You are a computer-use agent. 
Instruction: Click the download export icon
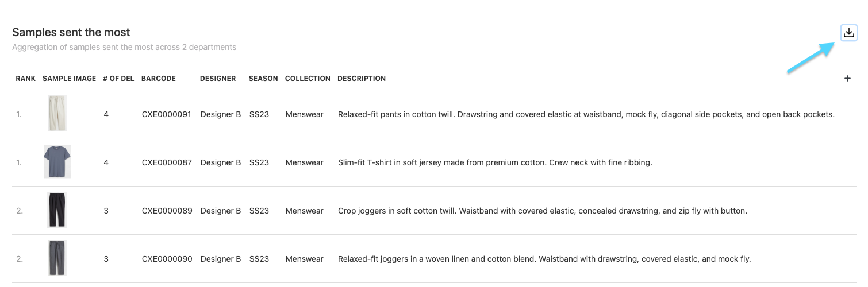(x=848, y=33)
